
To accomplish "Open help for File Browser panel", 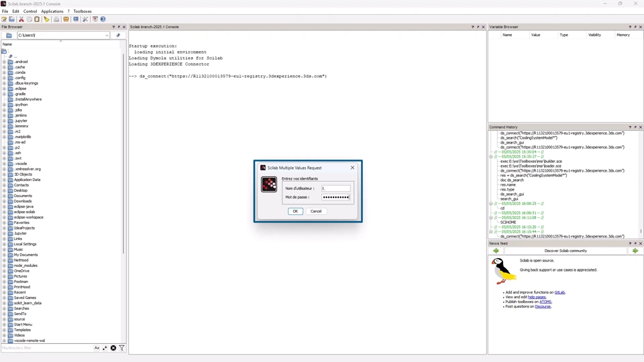I will click(114, 27).
